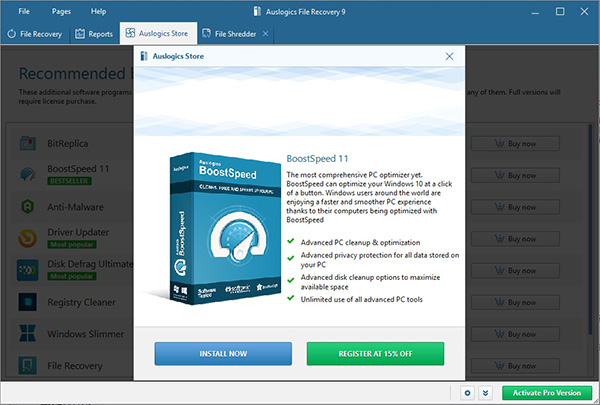Click the File Shredder tab icon
Image resolution: width=600 pixels, height=405 pixels.
(207, 33)
